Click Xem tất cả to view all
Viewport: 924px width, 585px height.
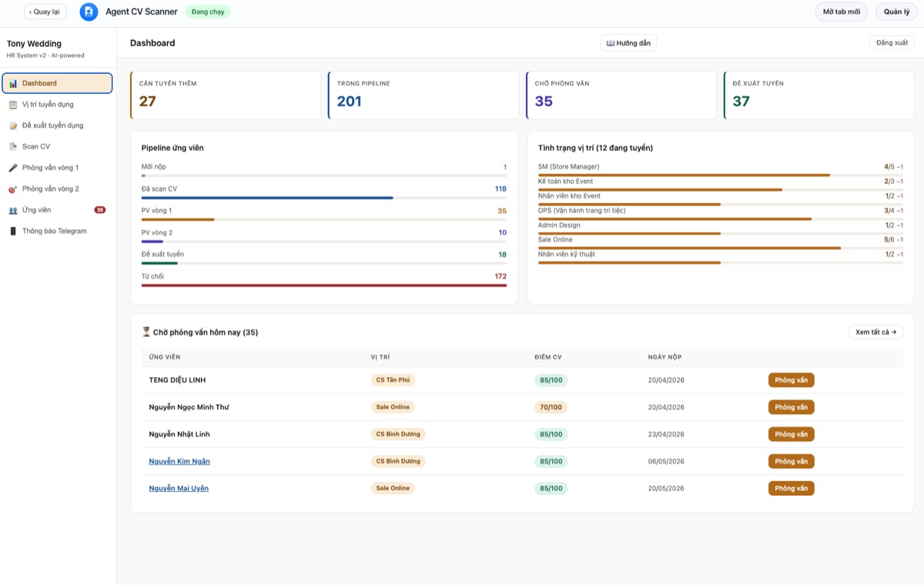[876, 333]
